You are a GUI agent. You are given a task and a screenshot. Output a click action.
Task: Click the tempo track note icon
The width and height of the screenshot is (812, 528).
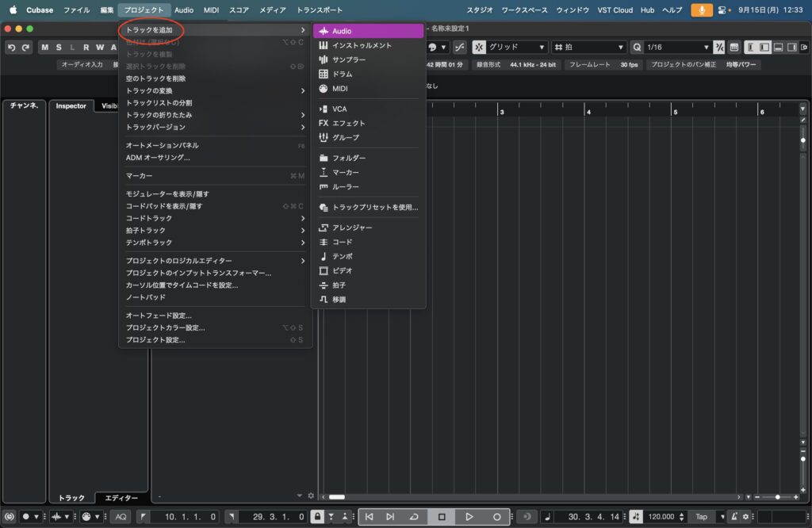[x=324, y=256]
